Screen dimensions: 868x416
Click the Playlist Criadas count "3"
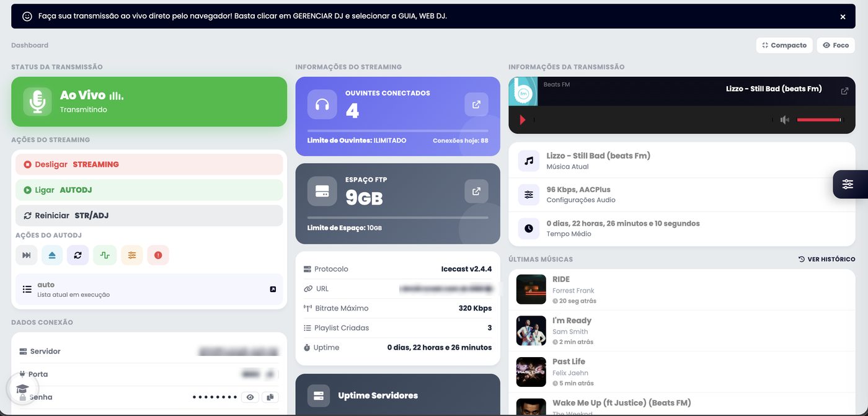490,328
